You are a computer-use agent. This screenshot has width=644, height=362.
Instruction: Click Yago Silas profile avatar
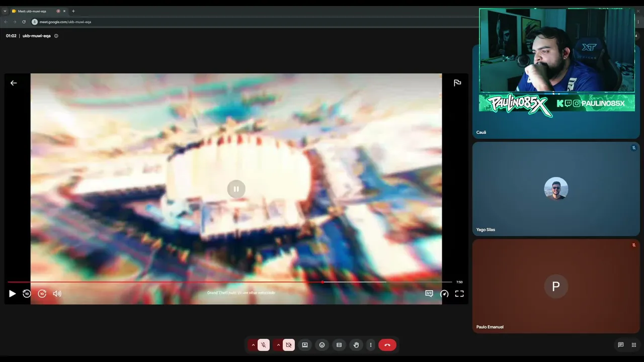click(x=556, y=189)
